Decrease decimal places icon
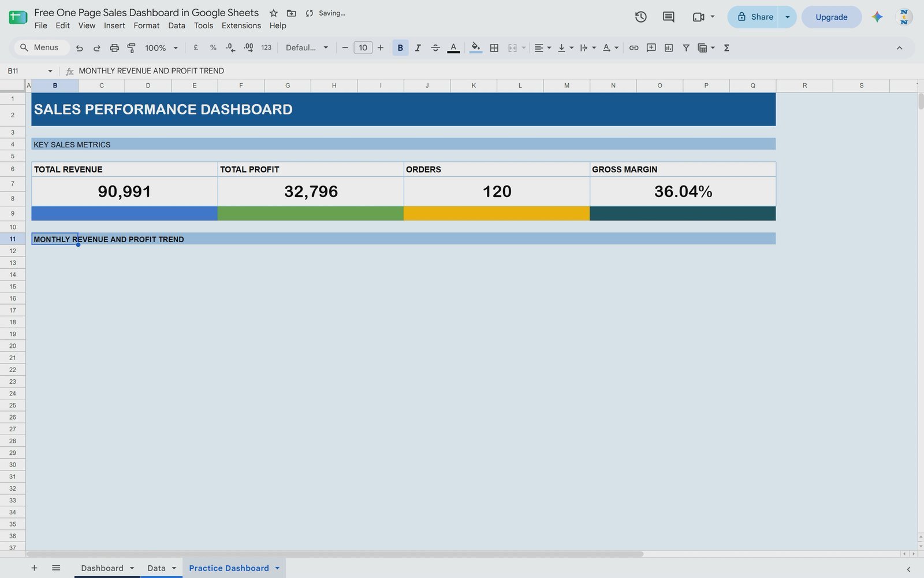Image resolution: width=924 pixels, height=578 pixels. click(230, 48)
